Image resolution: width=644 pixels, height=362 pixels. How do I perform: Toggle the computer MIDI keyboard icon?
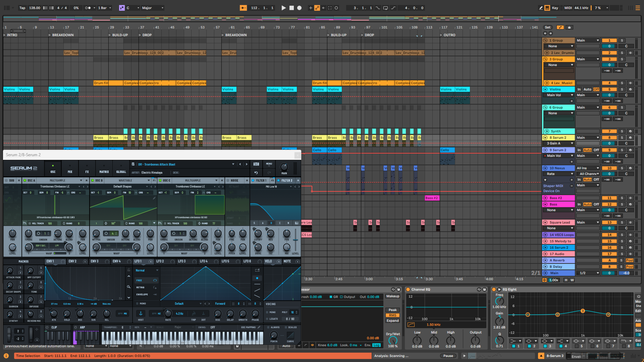[x=547, y=8]
